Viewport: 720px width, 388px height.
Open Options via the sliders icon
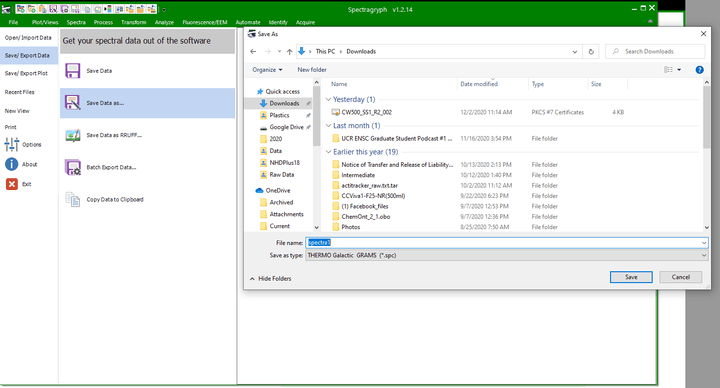(11, 144)
